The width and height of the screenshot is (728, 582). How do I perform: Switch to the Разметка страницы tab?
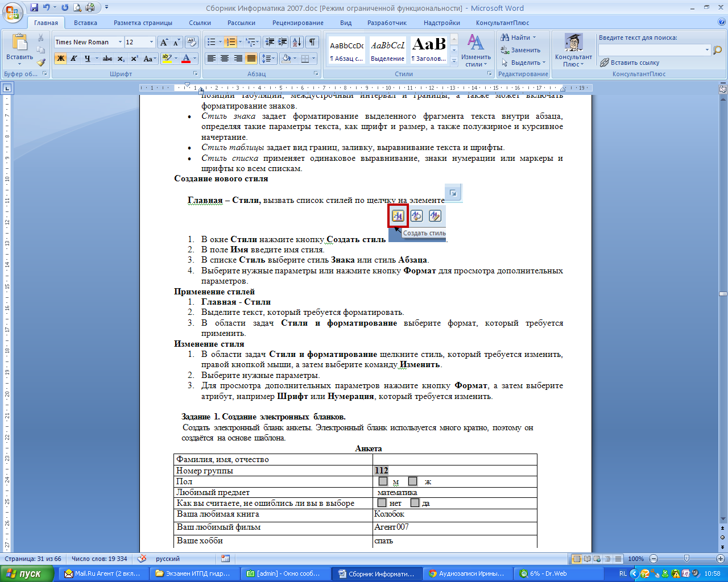click(143, 23)
